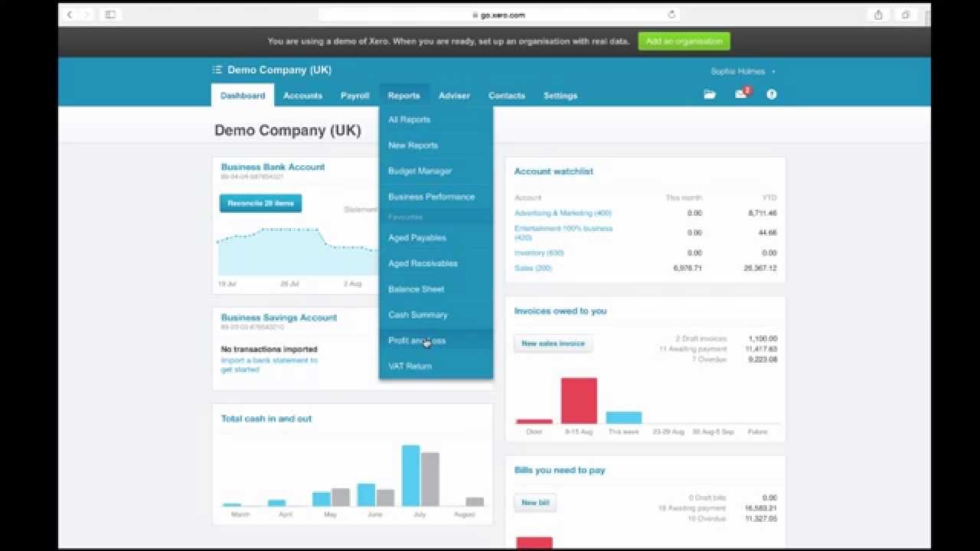Open Cash Summary report
The width and height of the screenshot is (980, 551).
pos(436,315)
